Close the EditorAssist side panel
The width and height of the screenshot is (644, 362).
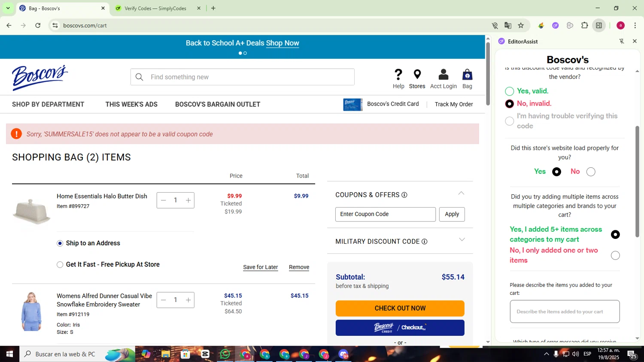point(635,41)
